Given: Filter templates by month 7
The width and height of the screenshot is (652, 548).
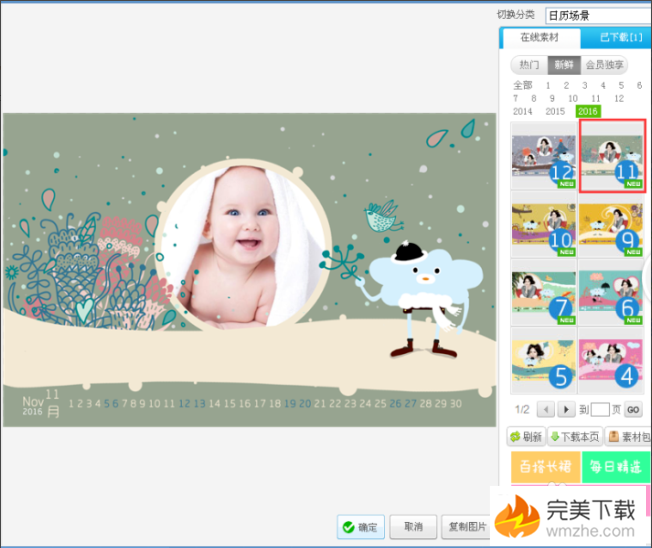Looking at the screenshot, I should (x=516, y=99).
